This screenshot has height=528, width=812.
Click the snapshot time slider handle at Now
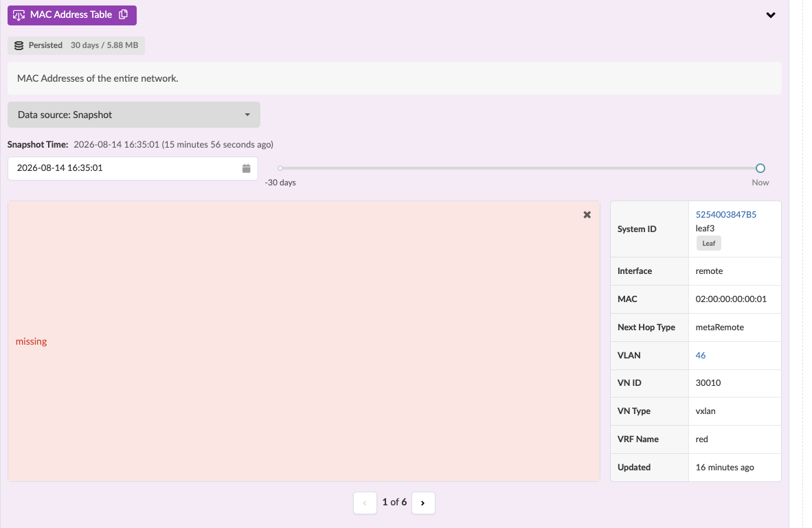[x=760, y=168]
